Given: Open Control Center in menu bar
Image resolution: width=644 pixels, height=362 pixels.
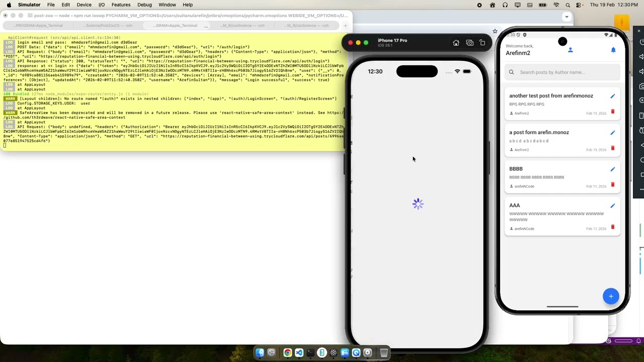Looking at the screenshot, I should pyautogui.click(x=579, y=5).
